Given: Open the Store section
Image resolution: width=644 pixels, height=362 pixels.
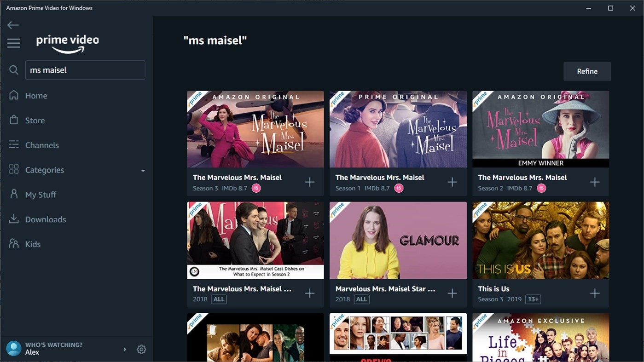Looking at the screenshot, I should click(35, 121).
